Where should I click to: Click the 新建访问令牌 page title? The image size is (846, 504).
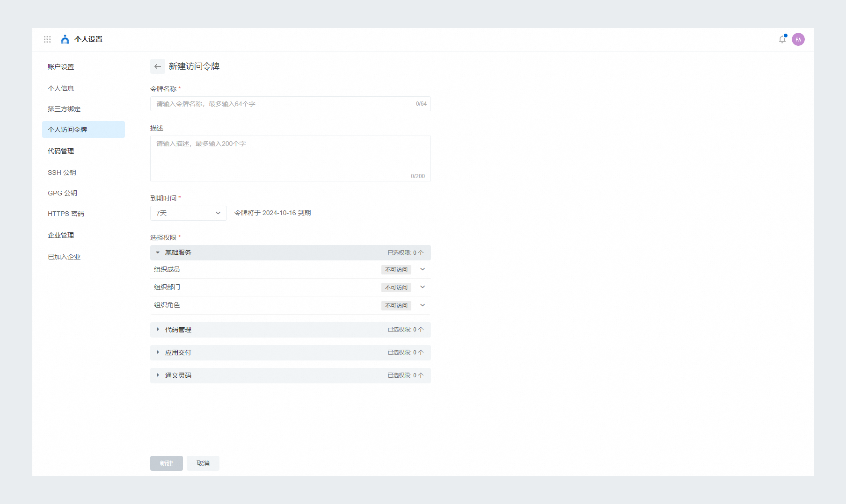pos(194,66)
